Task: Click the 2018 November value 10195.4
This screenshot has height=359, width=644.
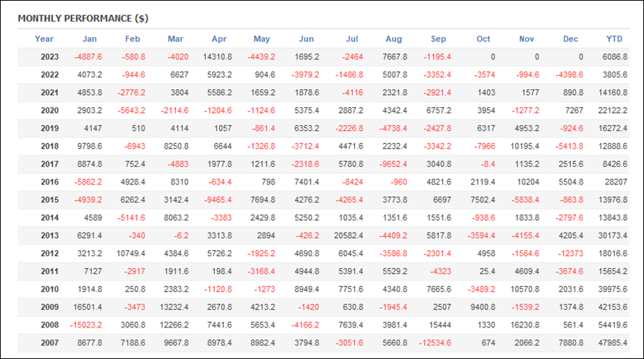Action: pos(525,146)
